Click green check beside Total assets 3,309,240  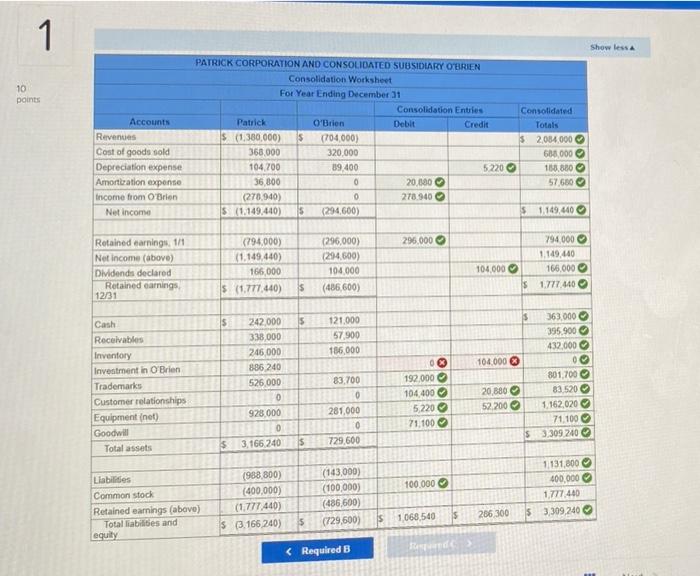[586, 433]
